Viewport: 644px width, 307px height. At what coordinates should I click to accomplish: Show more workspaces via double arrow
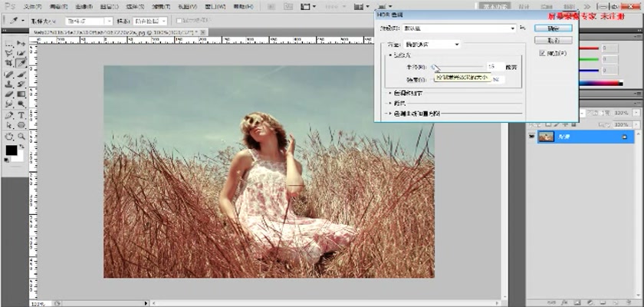[x=588, y=7]
